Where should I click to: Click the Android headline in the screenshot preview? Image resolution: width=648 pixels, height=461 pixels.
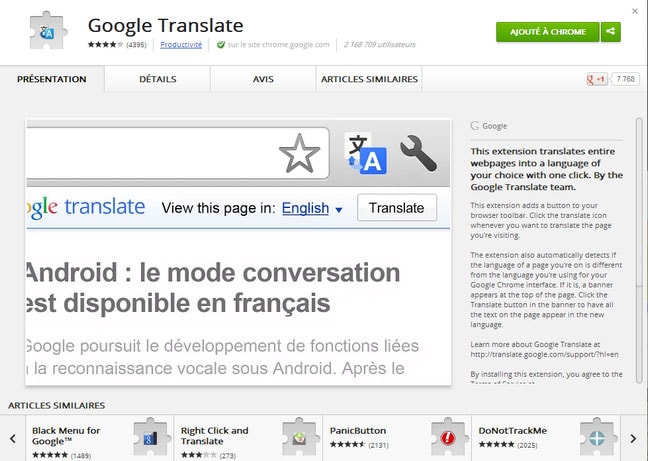click(213, 288)
